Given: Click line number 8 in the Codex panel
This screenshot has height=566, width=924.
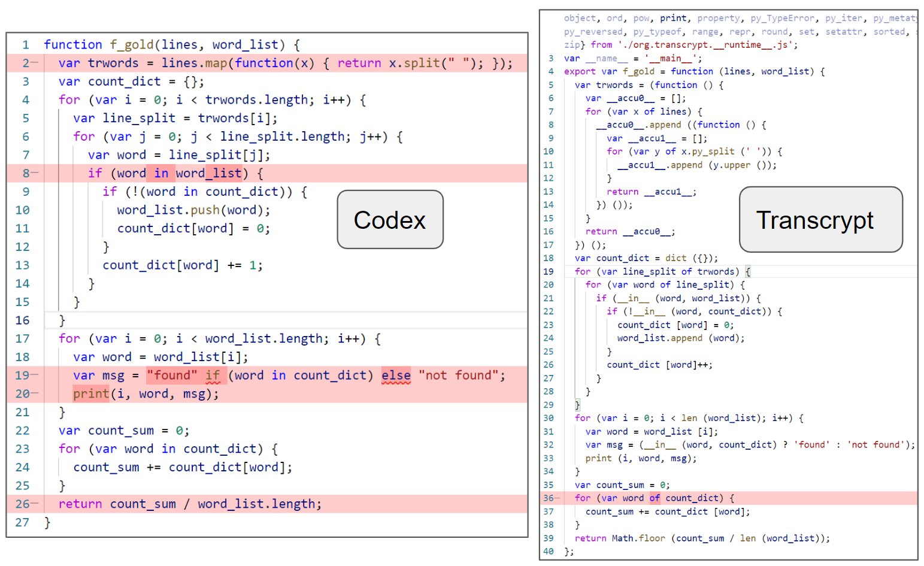Looking at the screenshot, I should (26, 173).
